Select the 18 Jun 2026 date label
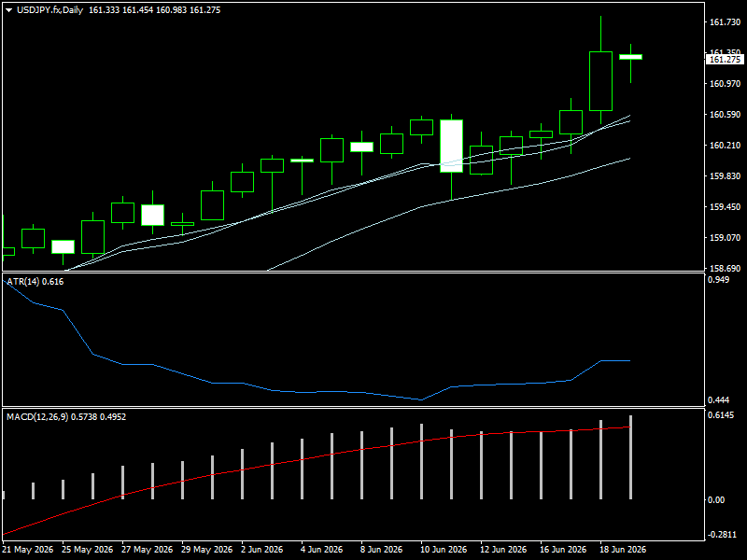The image size is (747, 560). (x=623, y=550)
